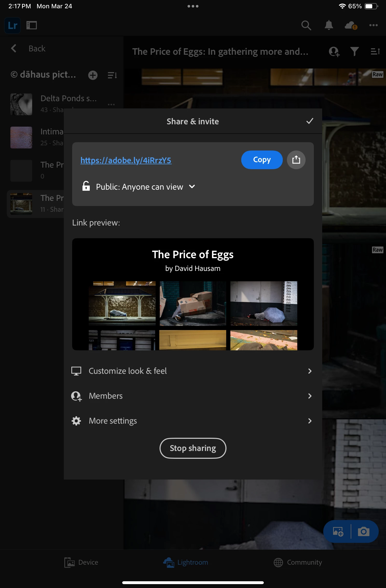Screen dimensions: 386x588
Task: Tap the invite people icon in album header
Action: (x=334, y=52)
